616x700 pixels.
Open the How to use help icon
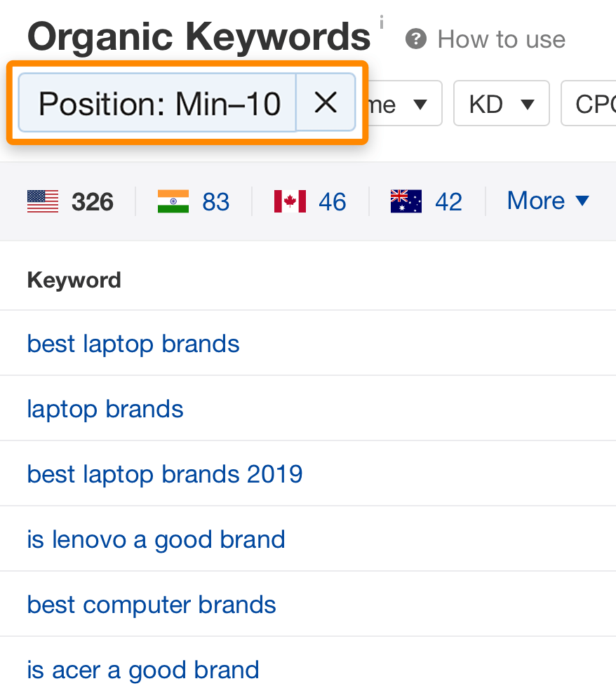(501, 39)
